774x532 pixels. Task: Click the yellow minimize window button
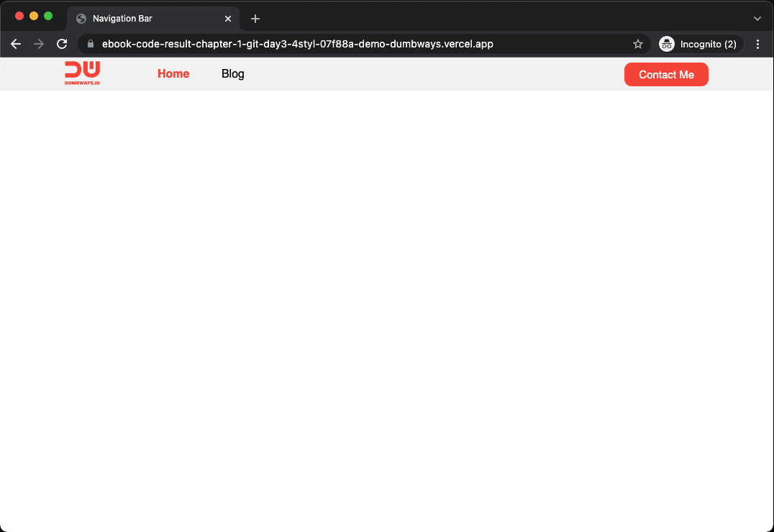coord(34,16)
